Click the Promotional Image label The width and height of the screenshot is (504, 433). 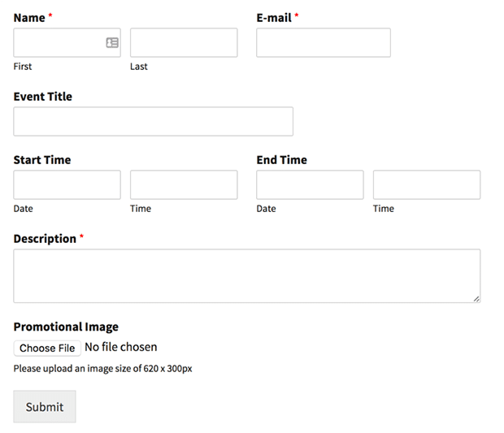[66, 327]
